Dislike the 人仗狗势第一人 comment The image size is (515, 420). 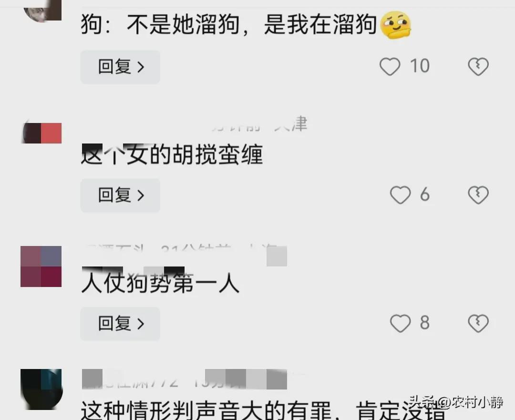coord(478,323)
